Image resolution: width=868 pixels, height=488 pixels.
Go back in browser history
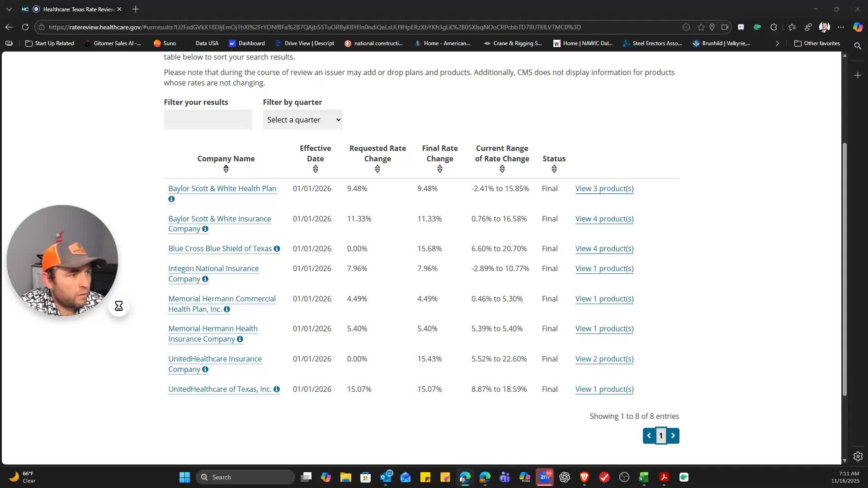click(9, 27)
